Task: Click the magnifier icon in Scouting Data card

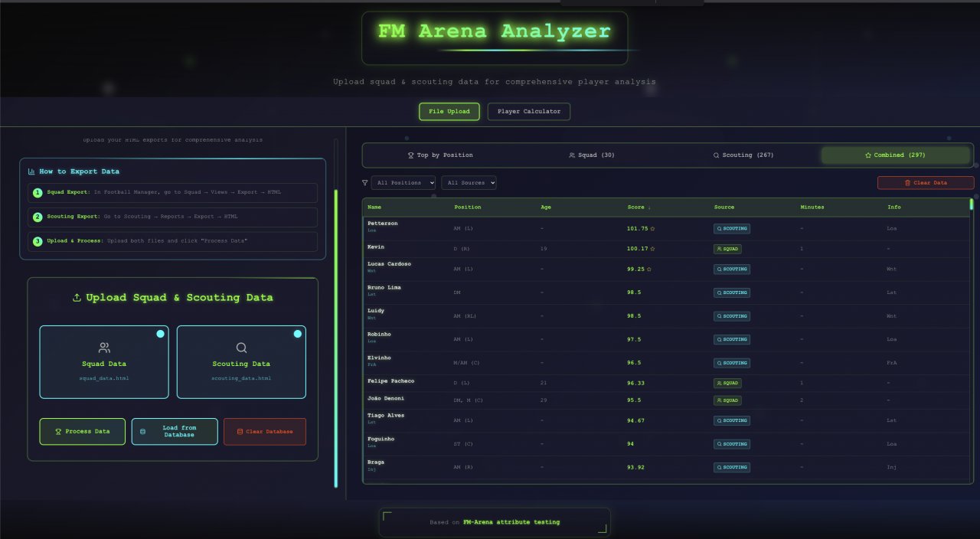Action: click(x=241, y=348)
